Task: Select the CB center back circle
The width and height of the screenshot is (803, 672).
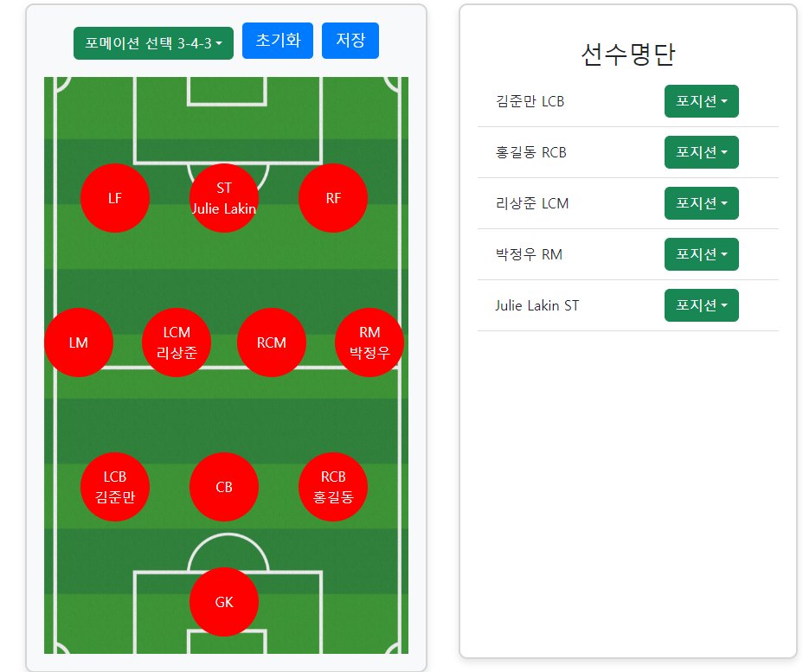Action: (224, 487)
